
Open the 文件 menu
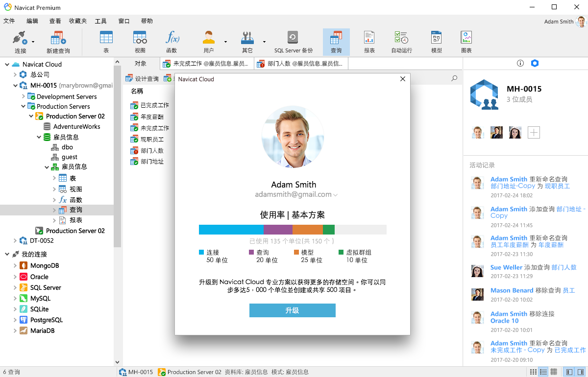9,21
